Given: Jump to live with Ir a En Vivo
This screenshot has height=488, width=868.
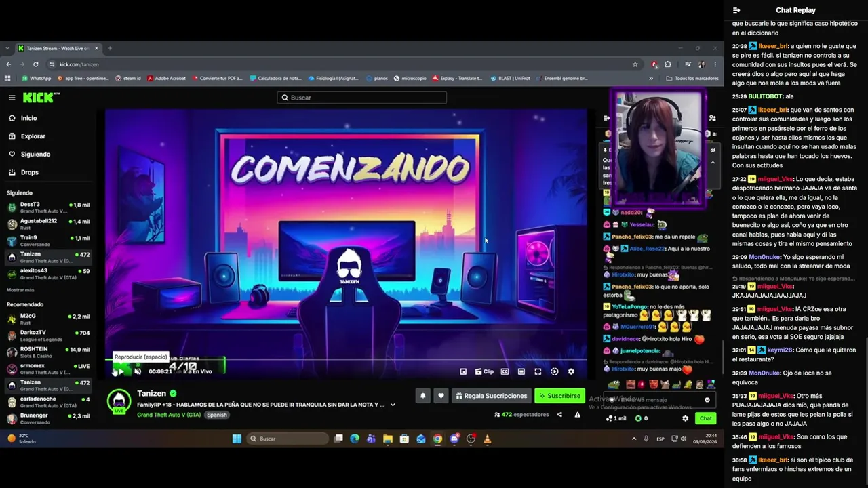Looking at the screenshot, I should coord(199,371).
